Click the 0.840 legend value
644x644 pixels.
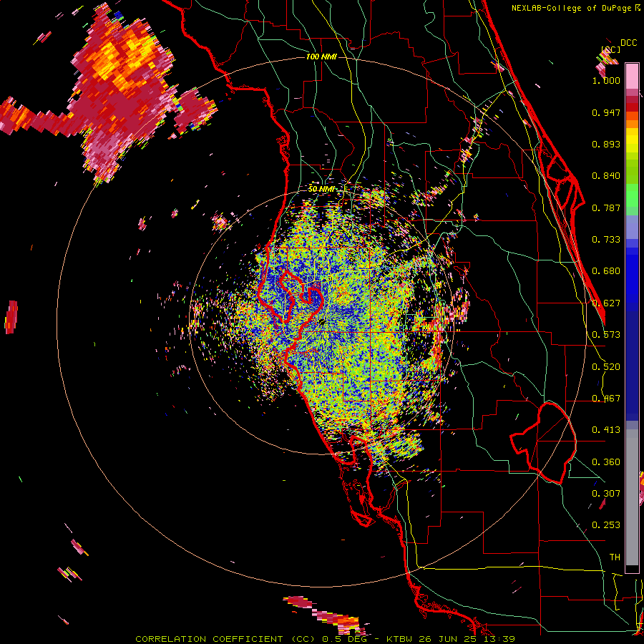[x=606, y=176]
